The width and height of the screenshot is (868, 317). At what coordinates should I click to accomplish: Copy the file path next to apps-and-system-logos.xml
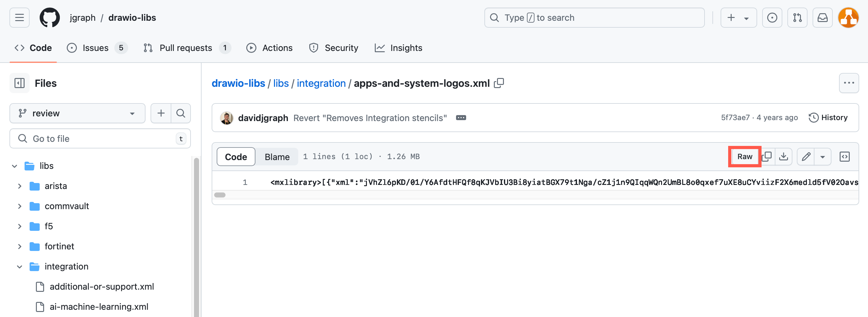(x=500, y=83)
